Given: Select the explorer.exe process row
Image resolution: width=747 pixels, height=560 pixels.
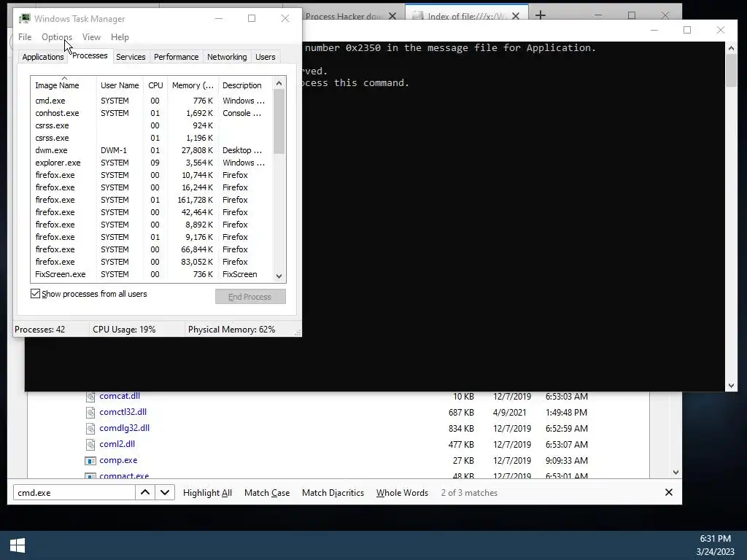Looking at the screenshot, I should pos(152,163).
